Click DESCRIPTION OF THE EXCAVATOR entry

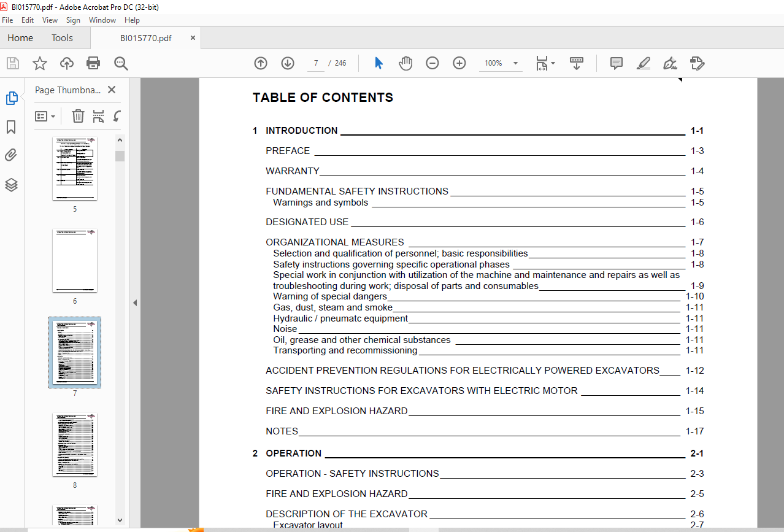(x=485, y=514)
